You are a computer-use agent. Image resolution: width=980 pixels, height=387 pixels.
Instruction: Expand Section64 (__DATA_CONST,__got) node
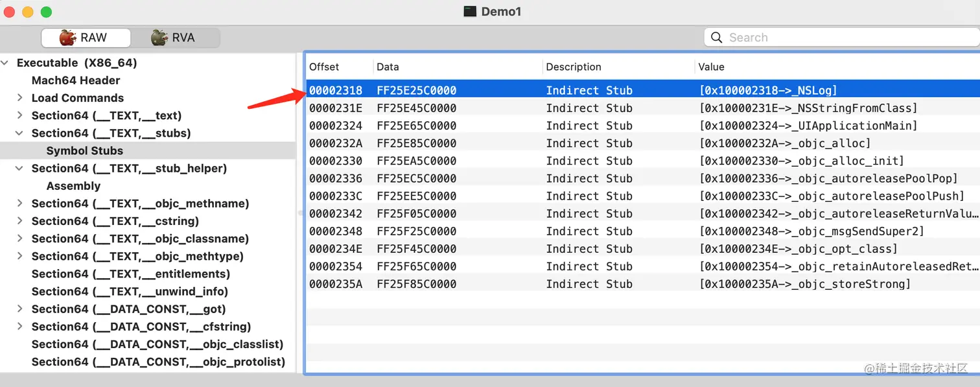pyautogui.click(x=20, y=309)
